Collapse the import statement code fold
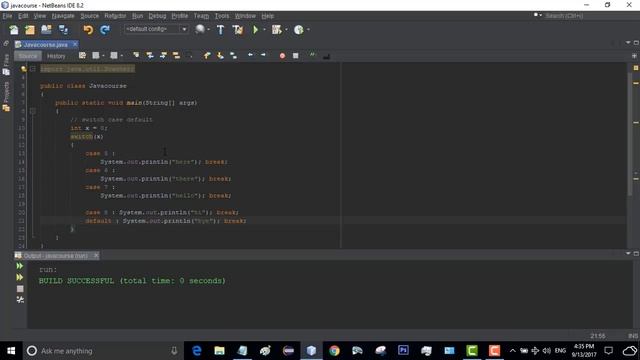The image size is (640, 360). [x=33, y=69]
